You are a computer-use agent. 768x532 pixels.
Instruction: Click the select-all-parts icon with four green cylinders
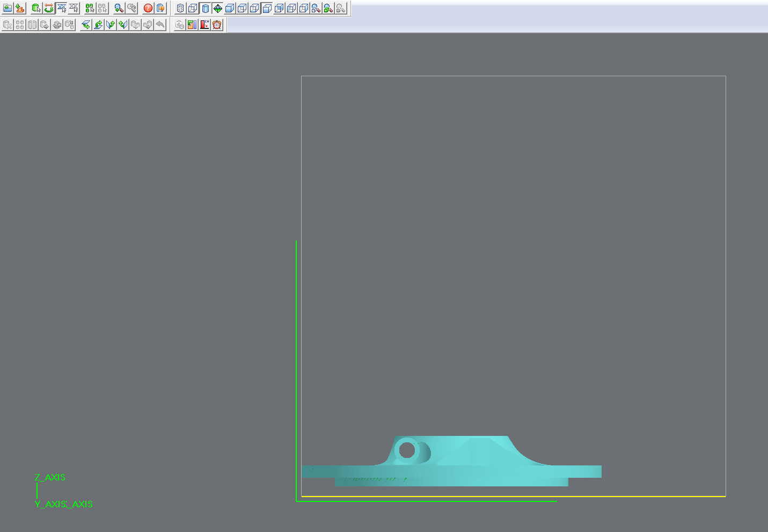(x=90, y=8)
